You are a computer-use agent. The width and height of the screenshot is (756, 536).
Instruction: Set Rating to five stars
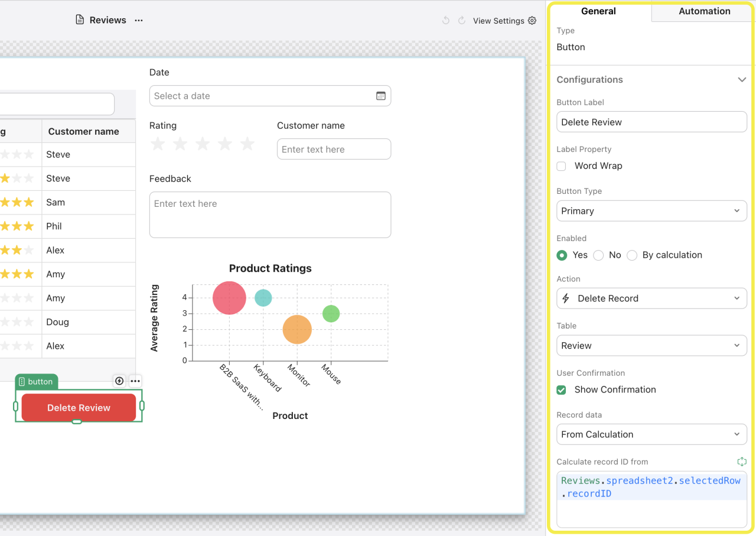247,144
